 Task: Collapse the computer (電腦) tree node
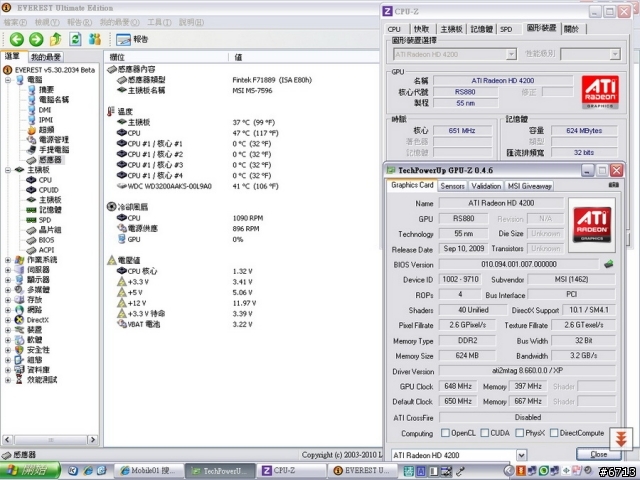8,80
